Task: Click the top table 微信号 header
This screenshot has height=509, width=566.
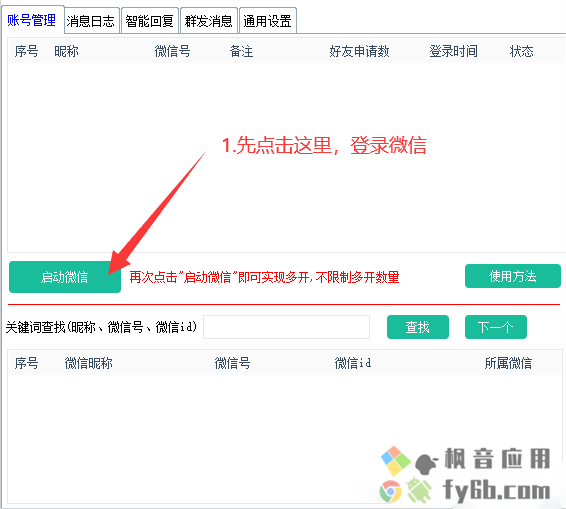Action: (x=173, y=51)
